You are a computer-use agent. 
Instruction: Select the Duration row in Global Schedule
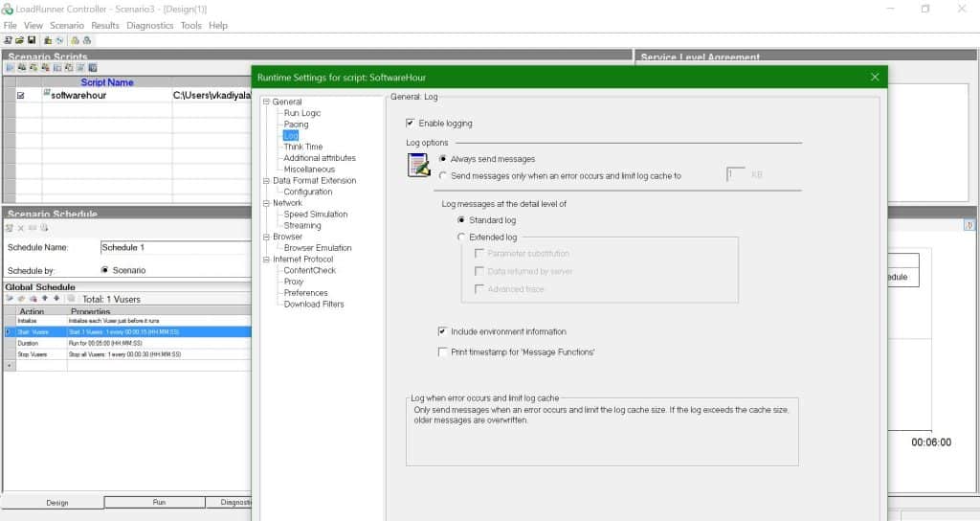(x=127, y=343)
